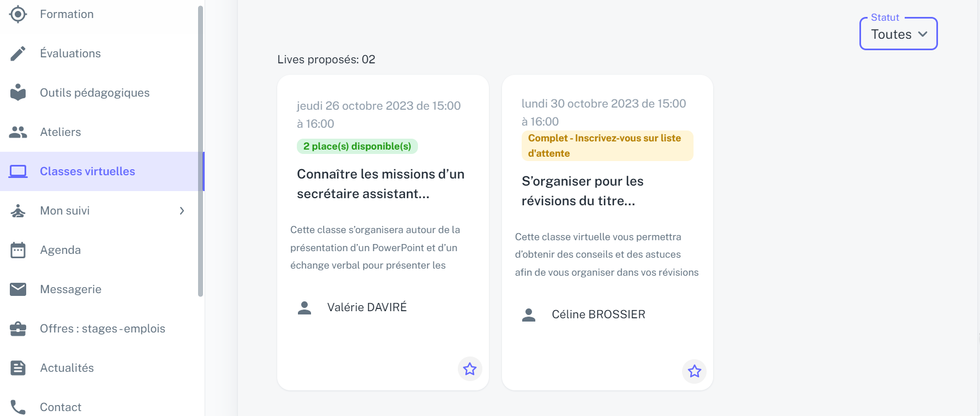
Task: Open class S'organiser pour les révisions
Action: [x=583, y=191]
